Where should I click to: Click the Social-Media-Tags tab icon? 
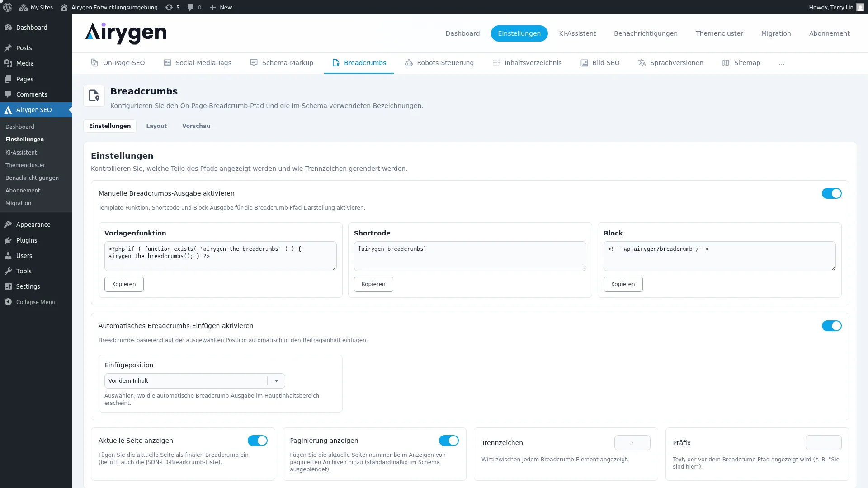(x=167, y=63)
